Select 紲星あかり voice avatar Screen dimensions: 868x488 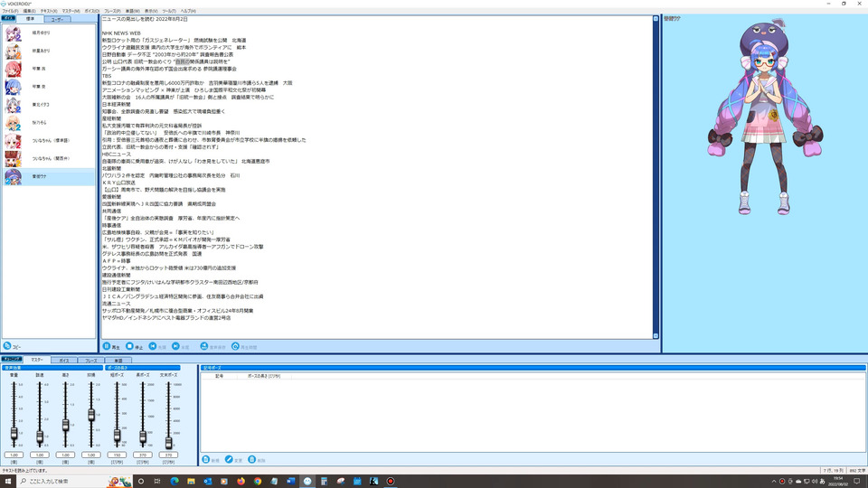(x=13, y=51)
